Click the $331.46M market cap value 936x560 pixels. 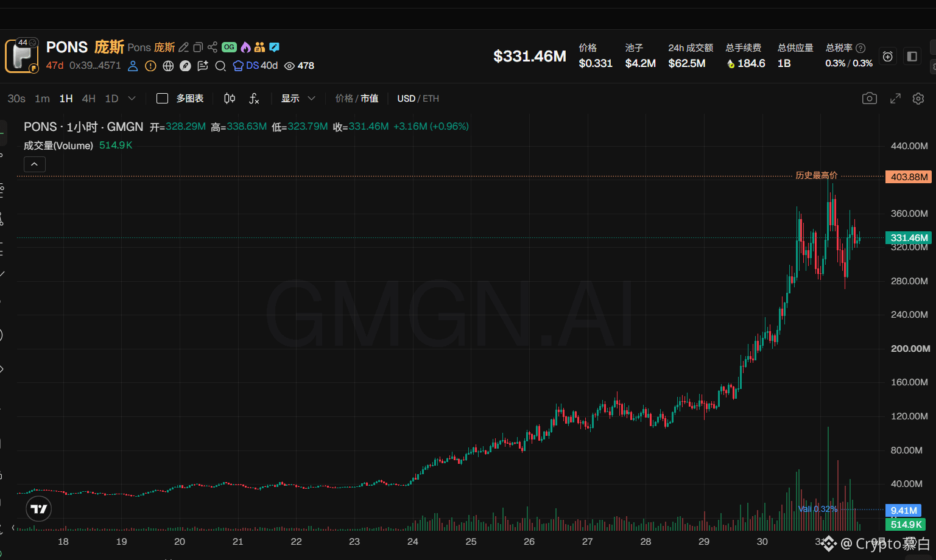(530, 57)
